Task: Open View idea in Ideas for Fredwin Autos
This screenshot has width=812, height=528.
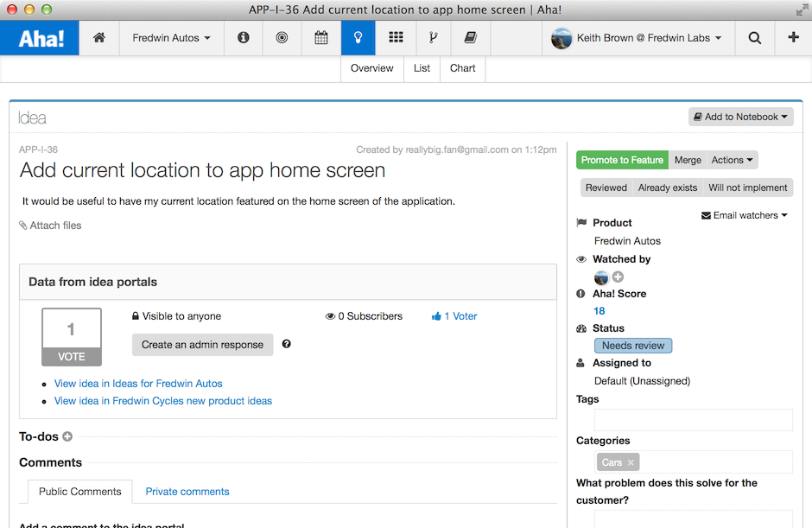Action: [138, 384]
